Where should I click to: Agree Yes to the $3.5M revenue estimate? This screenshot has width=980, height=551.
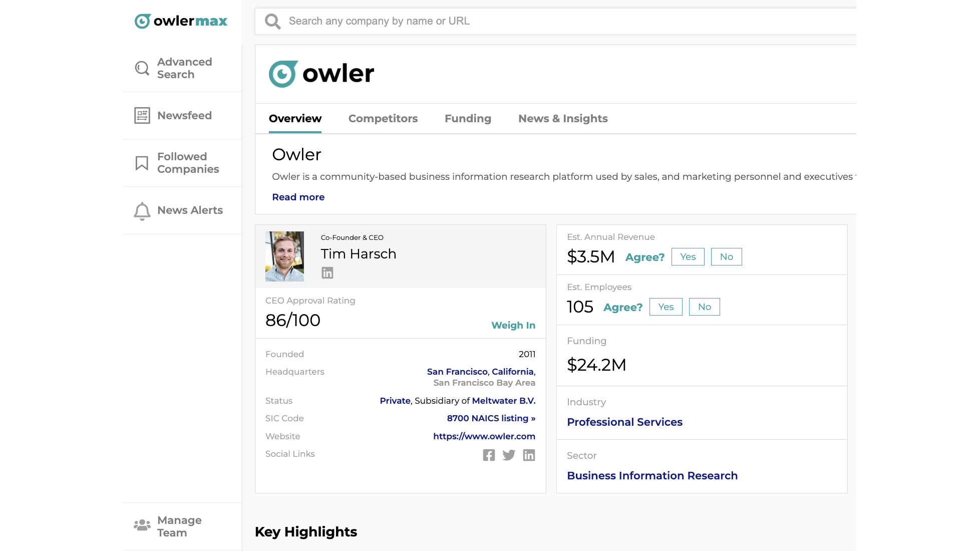pyautogui.click(x=688, y=256)
